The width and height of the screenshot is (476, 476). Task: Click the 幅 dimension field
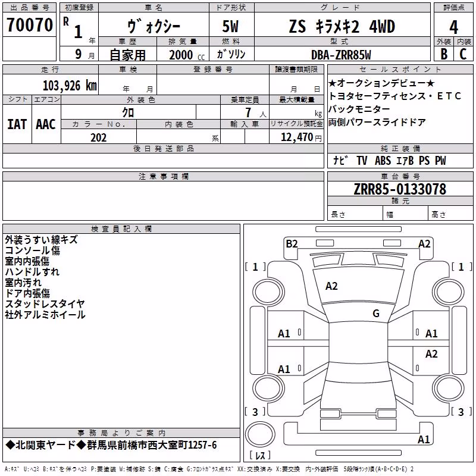click(405, 214)
